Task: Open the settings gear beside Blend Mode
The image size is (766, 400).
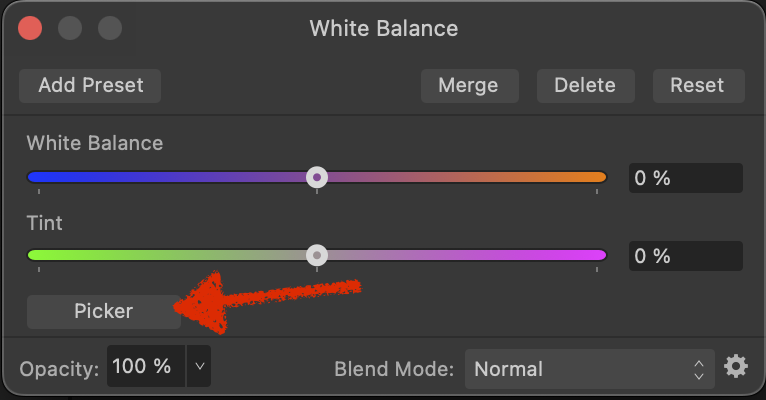Action: click(736, 367)
